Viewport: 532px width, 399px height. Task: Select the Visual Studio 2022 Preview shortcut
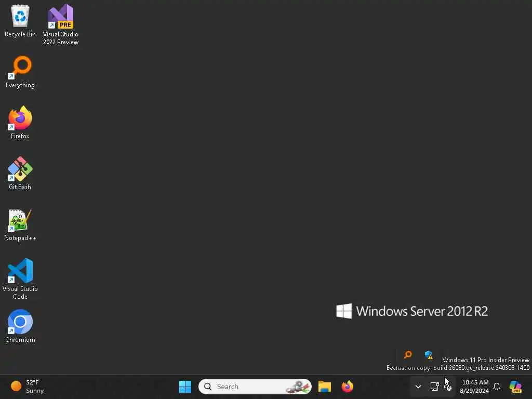pos(61,25)
